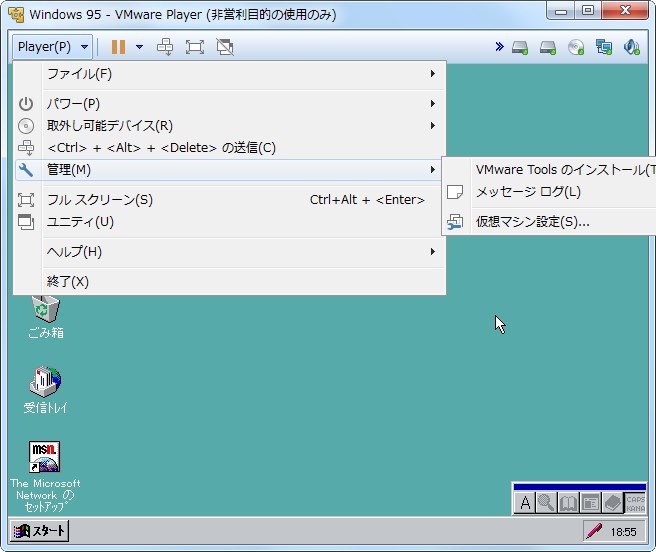The image size is (656, 552).
Task: Click the network adapter device icon
Action: pos(604,47)
